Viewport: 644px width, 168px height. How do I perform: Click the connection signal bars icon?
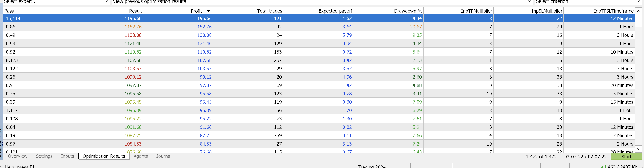coord(603,166)
